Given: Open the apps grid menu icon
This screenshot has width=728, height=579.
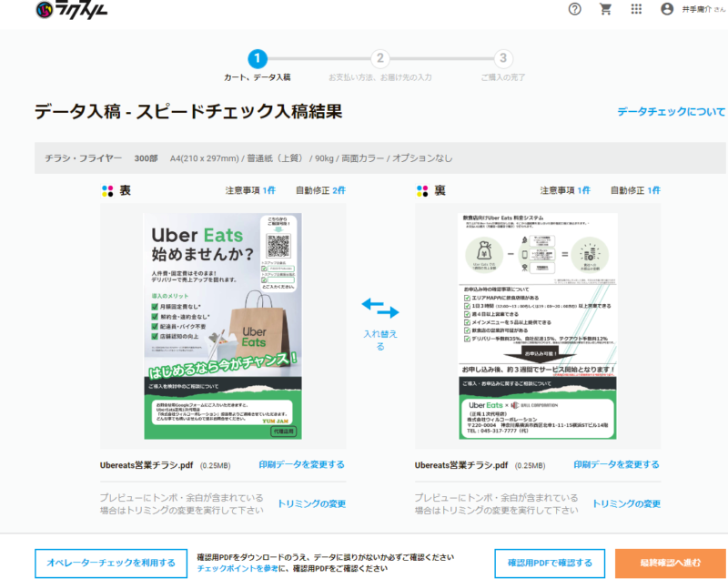Looking at the screenshot, I should [636, 9].
